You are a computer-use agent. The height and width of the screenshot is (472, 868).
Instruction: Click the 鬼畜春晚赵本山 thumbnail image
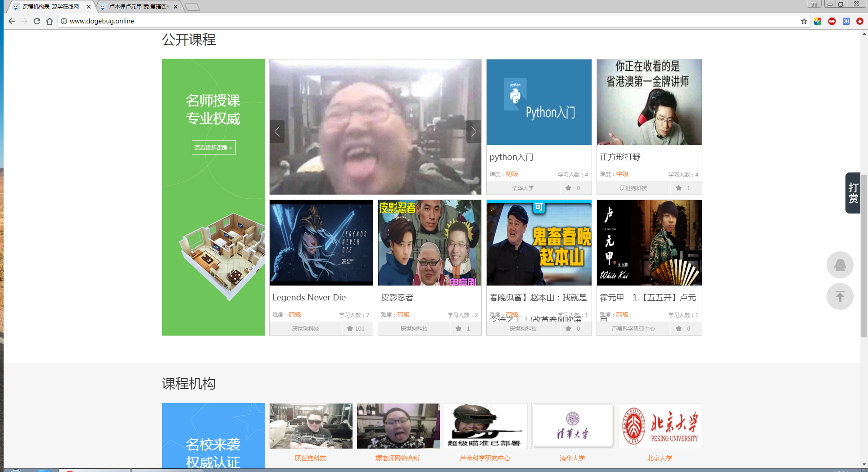539,243
